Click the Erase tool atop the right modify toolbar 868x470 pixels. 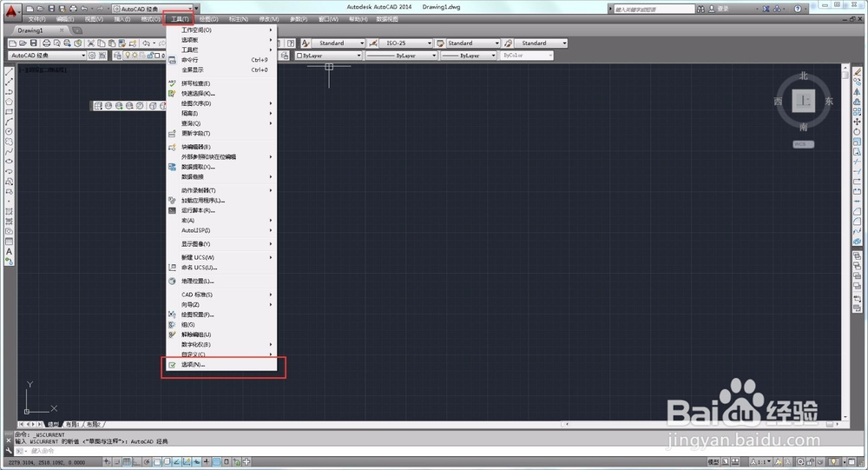(x=857, y=72)
